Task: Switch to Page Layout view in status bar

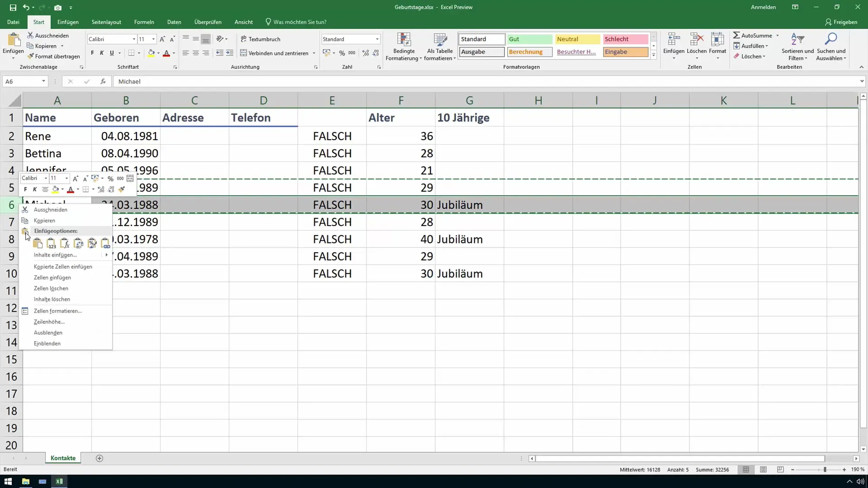Action: (x=763, y=469)
